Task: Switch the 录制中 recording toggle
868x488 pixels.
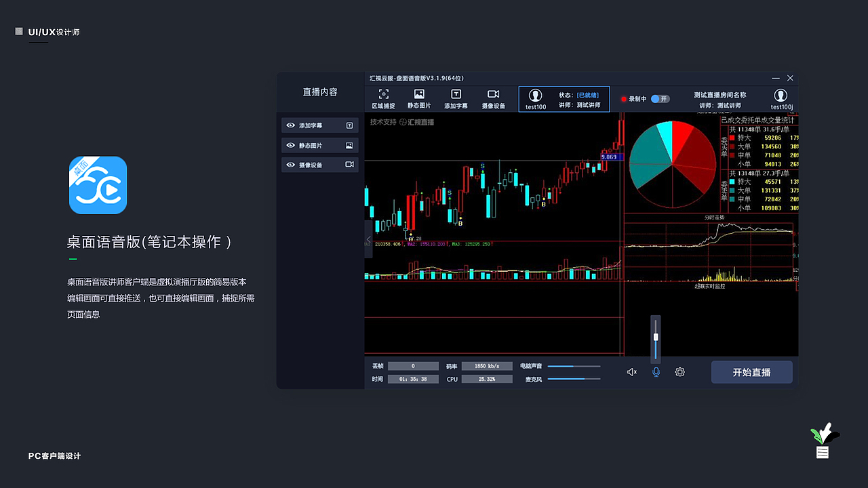Action: coord(660,99)
